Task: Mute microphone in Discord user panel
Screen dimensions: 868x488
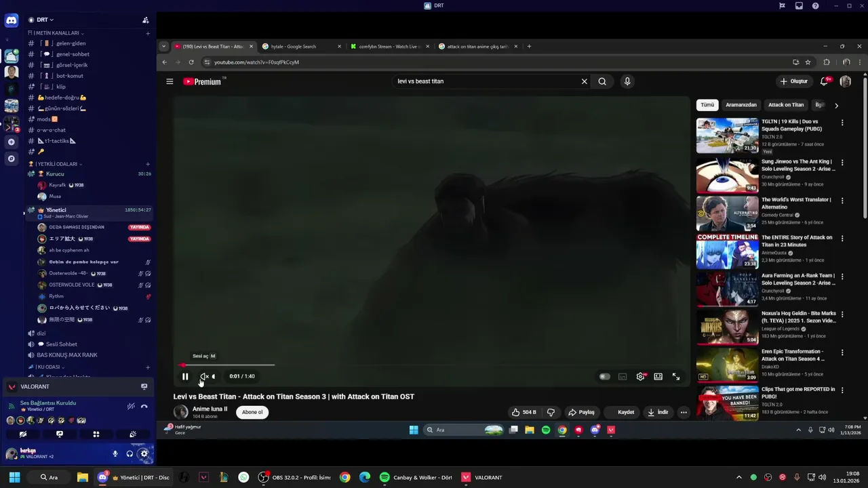Action: 115,454
